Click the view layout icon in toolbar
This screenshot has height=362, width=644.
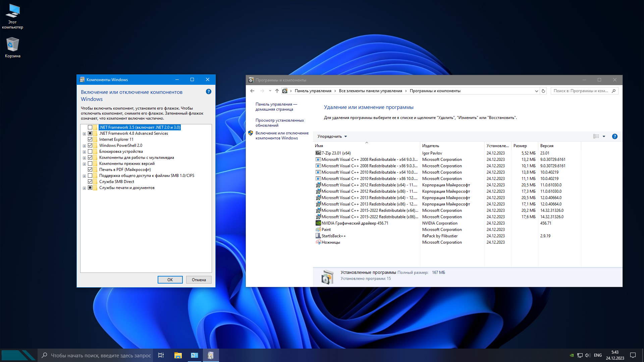[596, 136]
